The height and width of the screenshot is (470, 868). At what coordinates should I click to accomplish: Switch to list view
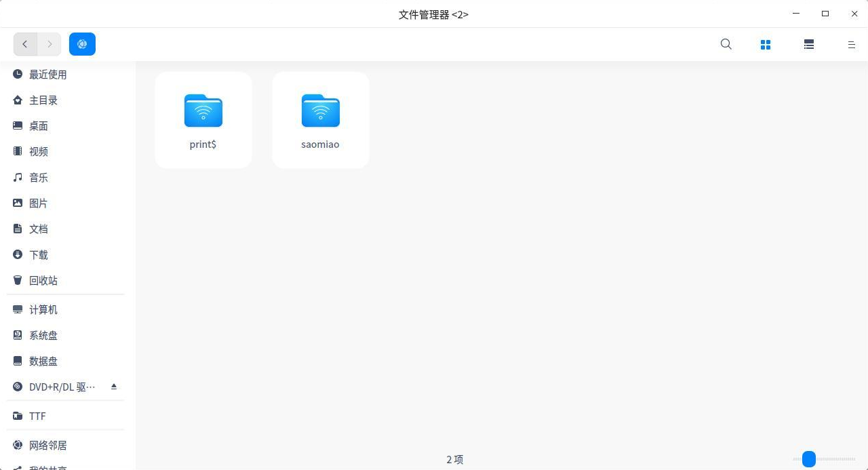click(809, 44)
